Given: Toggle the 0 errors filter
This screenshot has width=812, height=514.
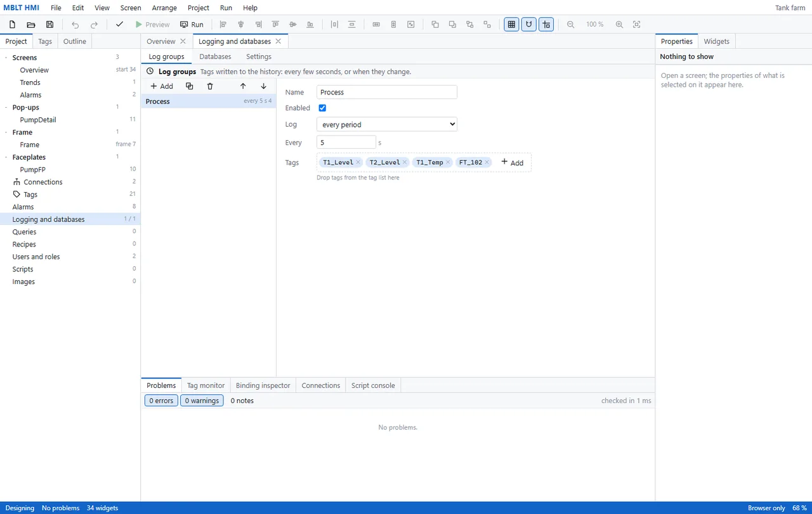Looking at the screenshot, I should (161, 401).
